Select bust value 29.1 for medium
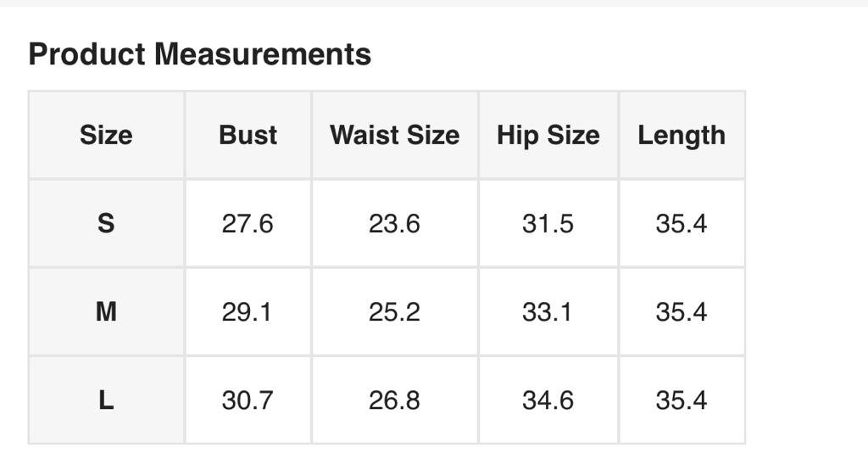Screen dimensions: 868x453 (x=248, y=312)
